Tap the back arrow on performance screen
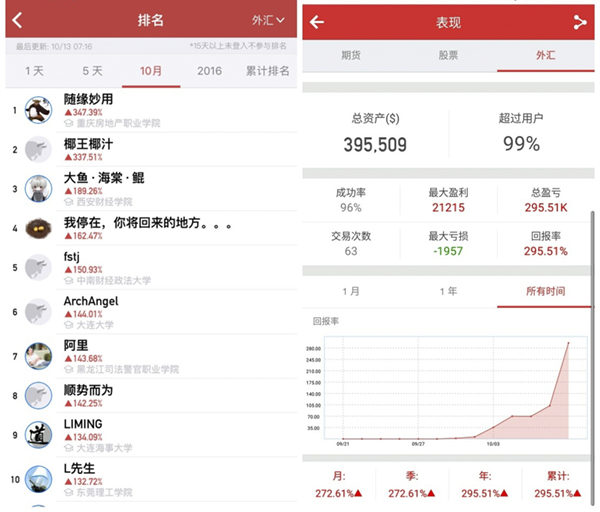The image size is (600, 512). pyautogui.click(x=317, y=22)
